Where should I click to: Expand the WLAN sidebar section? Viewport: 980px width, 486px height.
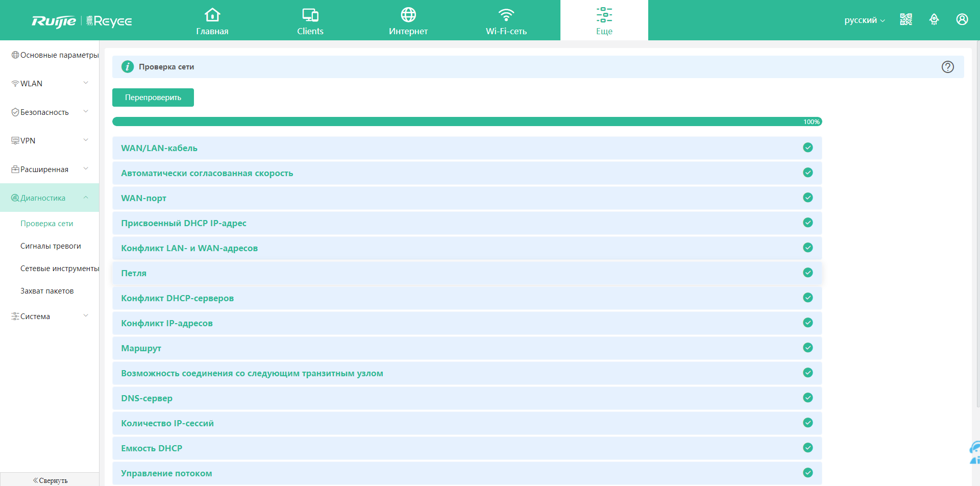[x=50, y=83]
